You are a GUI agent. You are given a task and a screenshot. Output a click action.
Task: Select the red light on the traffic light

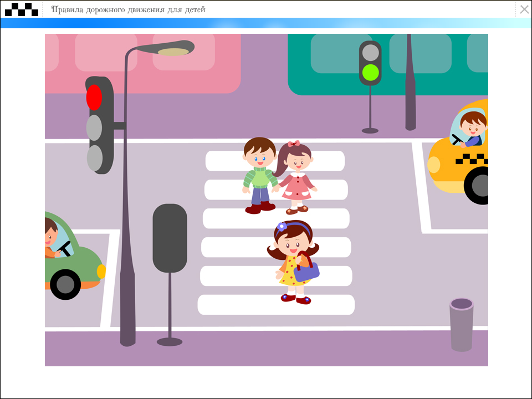[94, 98]
